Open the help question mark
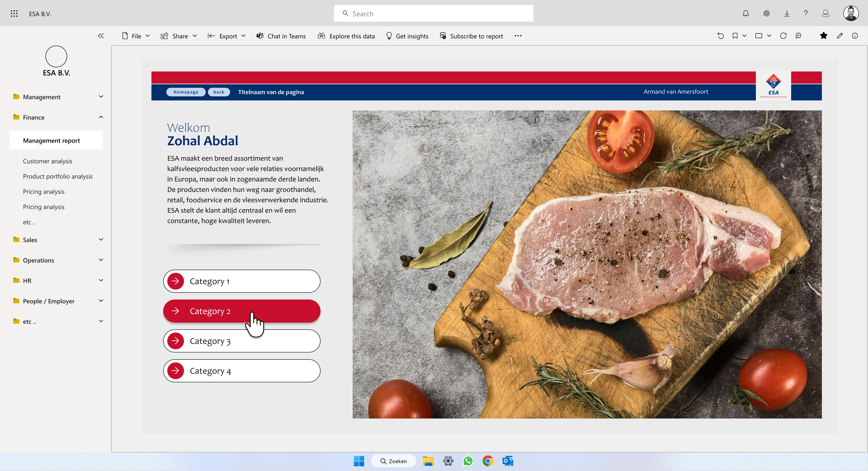This screenshot has height=471, width=868. point(805,14)
